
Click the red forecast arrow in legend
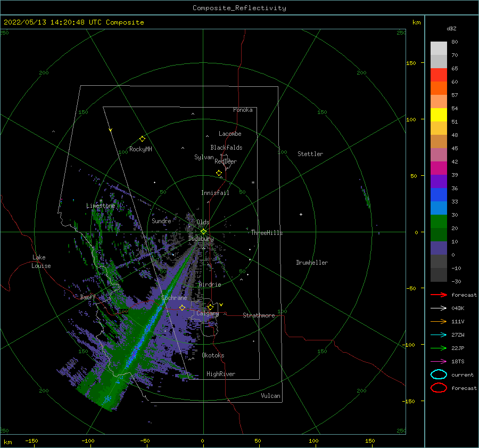point(439,295)
